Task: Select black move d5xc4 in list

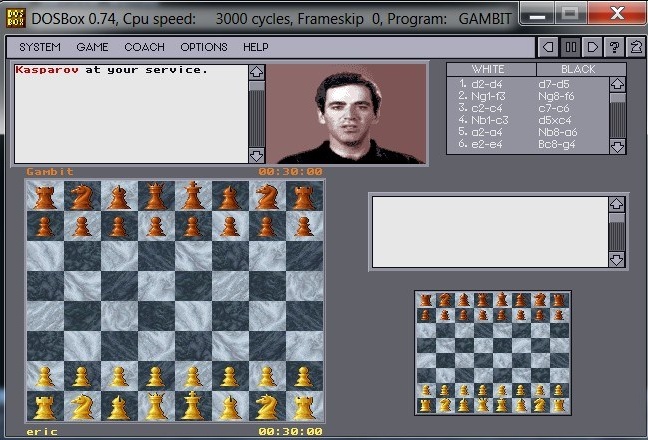Action: tap(555, 120)
